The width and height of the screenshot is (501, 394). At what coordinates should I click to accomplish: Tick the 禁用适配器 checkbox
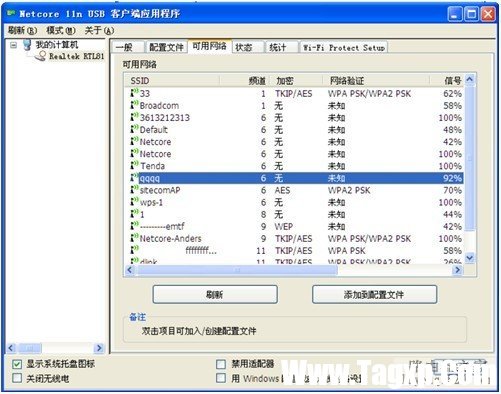click(x=221, y=364)
